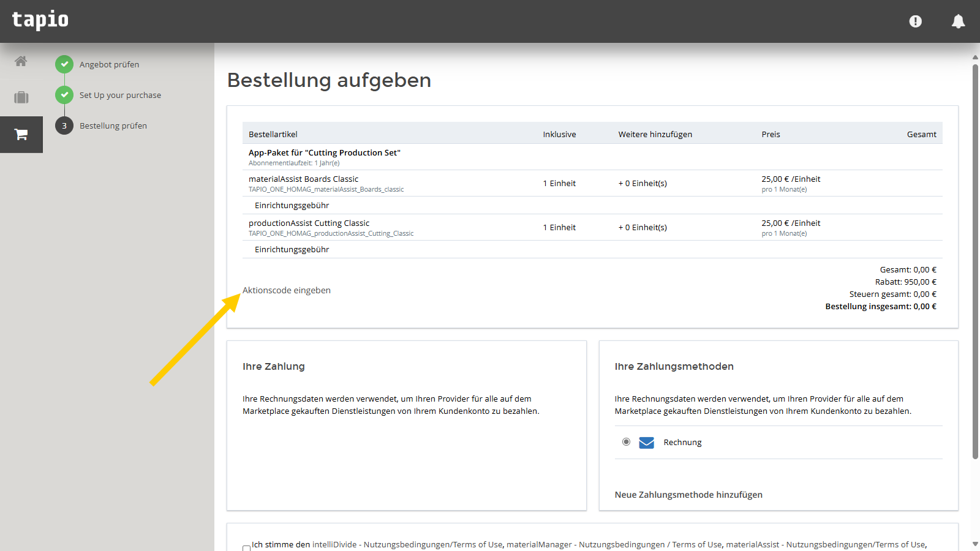Screen dimensions: 980x551
Task: Click Ihre Zahlungsmethoden heading
Action: pyautogui.click(x=674, y=366)
